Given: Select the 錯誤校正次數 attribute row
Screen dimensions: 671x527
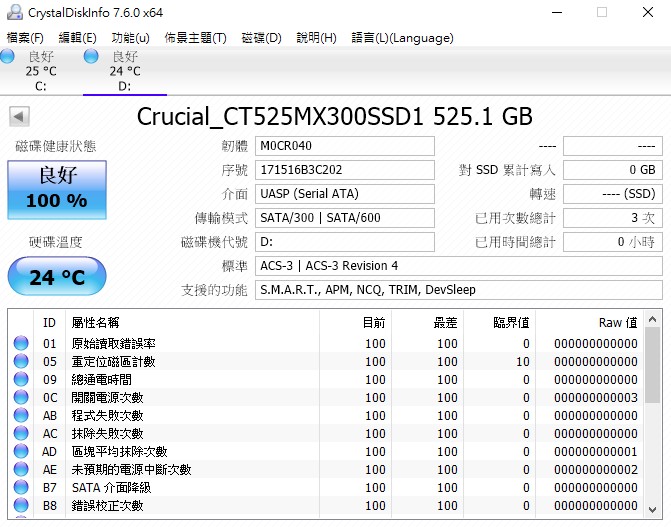Looking at the screenshot, I should coord(327,505).
